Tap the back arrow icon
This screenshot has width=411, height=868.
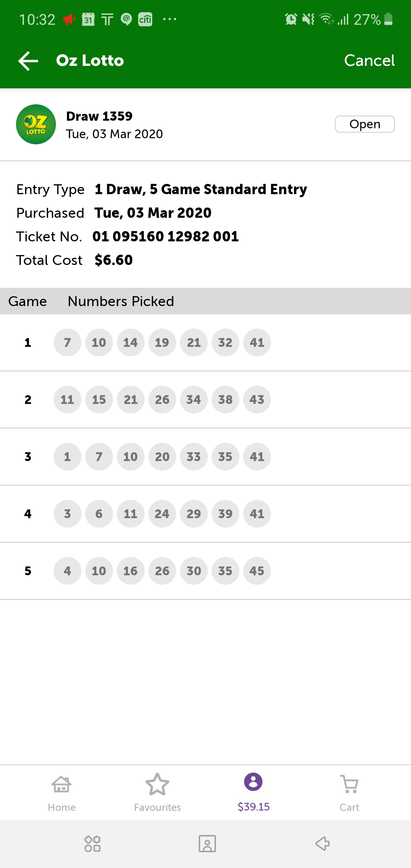pyautogui.click(x=28, y=61)
